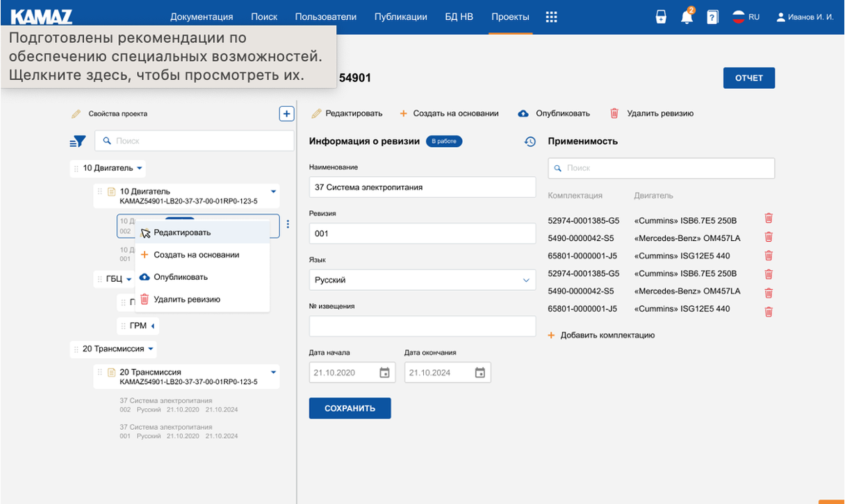The image size is (845, 504).
Task: Open the Язык dropdown set to Русский
Action: 422,280
